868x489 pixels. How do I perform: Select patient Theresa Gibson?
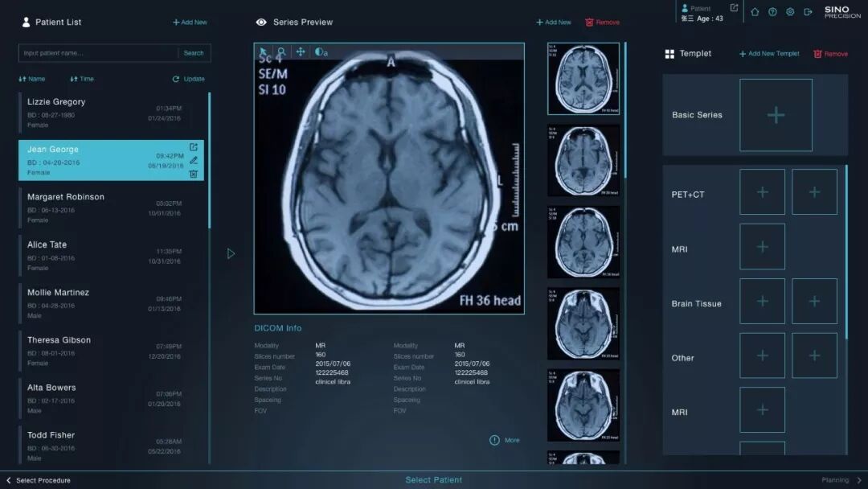coord(111,351)
